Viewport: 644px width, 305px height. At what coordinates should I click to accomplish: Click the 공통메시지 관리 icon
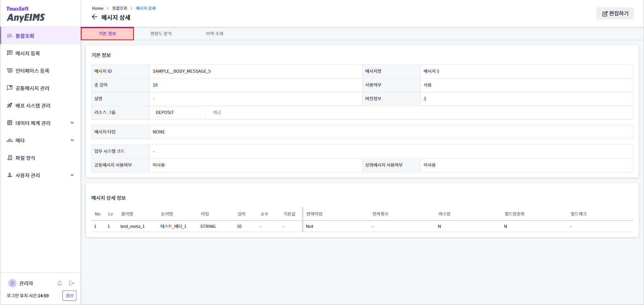coord(10,88)
